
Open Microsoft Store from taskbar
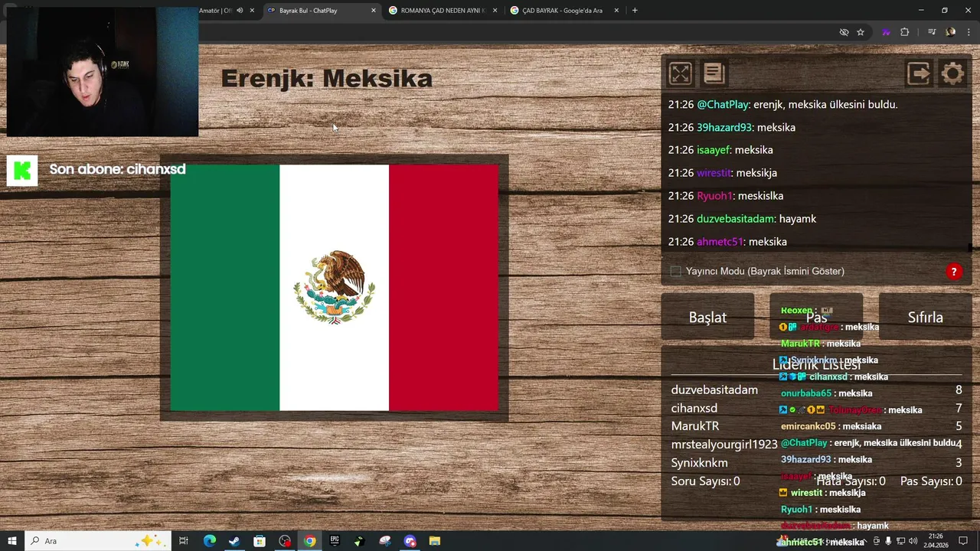pos(260,541)
